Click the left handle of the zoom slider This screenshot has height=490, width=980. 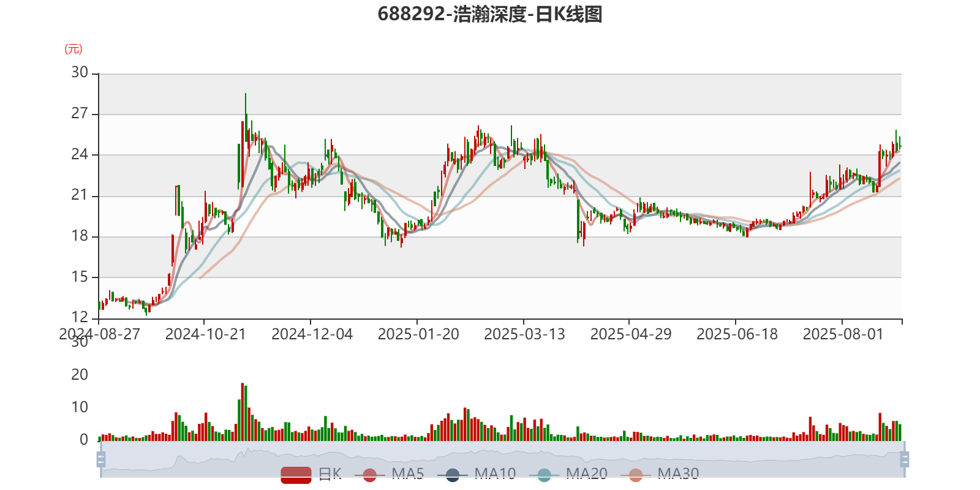pos(101,459)
